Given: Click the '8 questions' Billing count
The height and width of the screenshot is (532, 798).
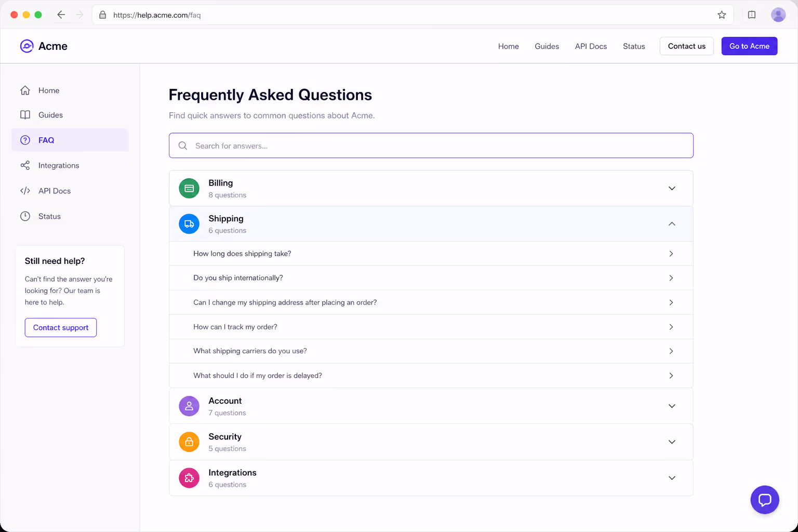Looking at the screenshot, I should pos(228,195).
